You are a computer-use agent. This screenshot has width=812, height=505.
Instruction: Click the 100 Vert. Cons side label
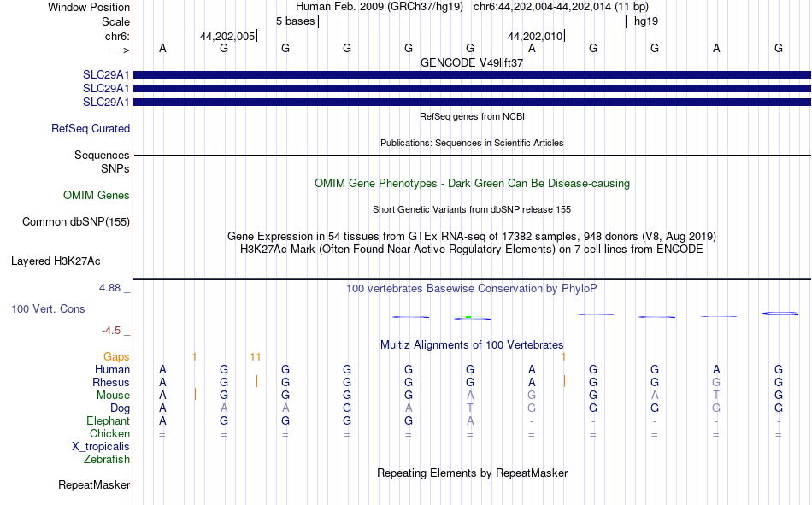coord(48,309)
